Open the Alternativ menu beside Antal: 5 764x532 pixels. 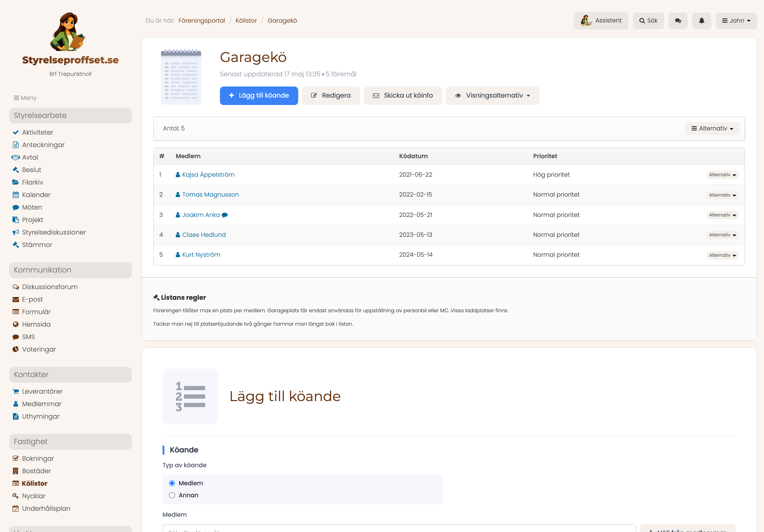tap(712, 129)
